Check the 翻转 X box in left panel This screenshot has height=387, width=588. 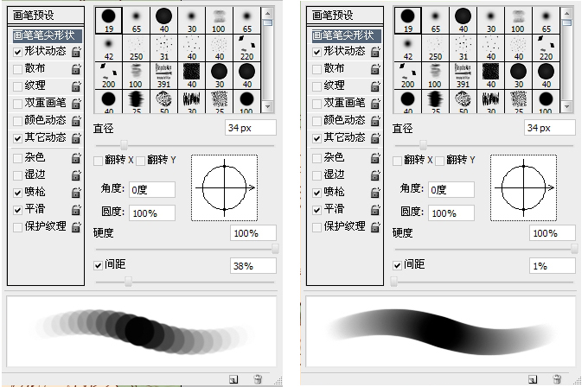[x=98, y=161]
